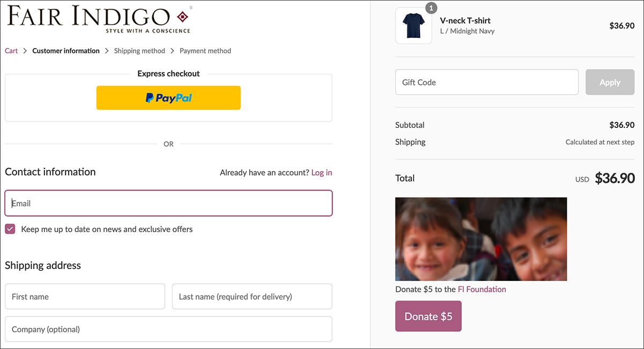Viewport: 644px width, 349px height.
Task: Click the Log in link
Action: pos(321,172)
